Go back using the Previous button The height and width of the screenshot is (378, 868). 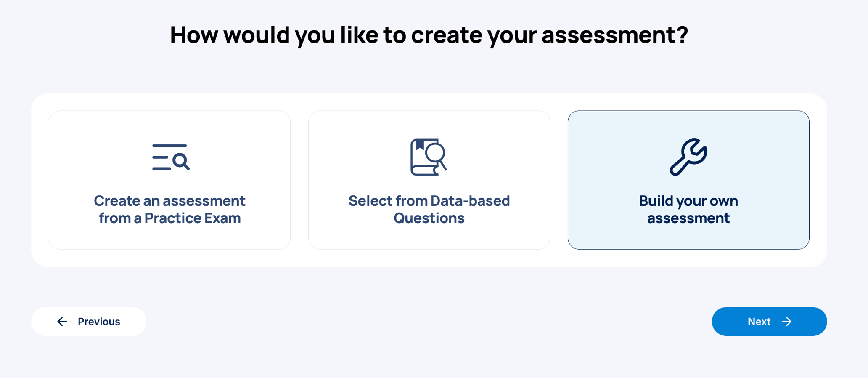(89, 321)
